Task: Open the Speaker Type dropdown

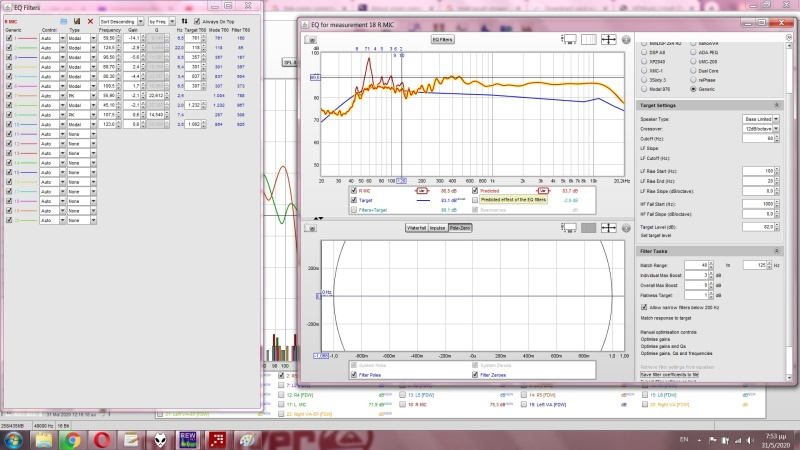Action: [x=759, y=118]
